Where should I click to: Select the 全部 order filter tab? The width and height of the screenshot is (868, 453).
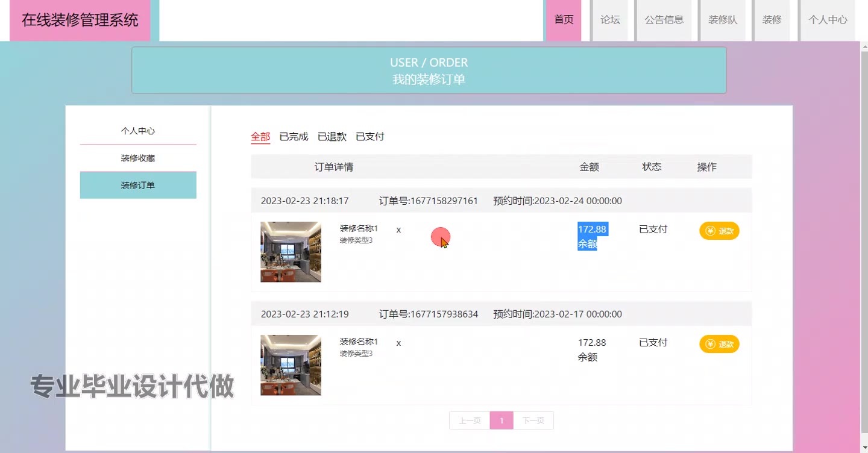click(260, 137)
